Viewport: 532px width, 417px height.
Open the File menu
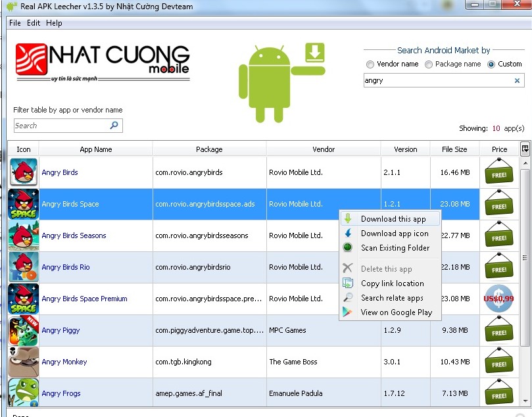point(15,23)
